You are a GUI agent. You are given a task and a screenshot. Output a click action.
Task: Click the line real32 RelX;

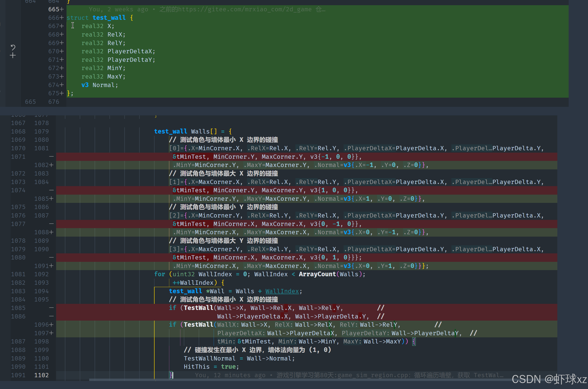(x=103, y=34)
